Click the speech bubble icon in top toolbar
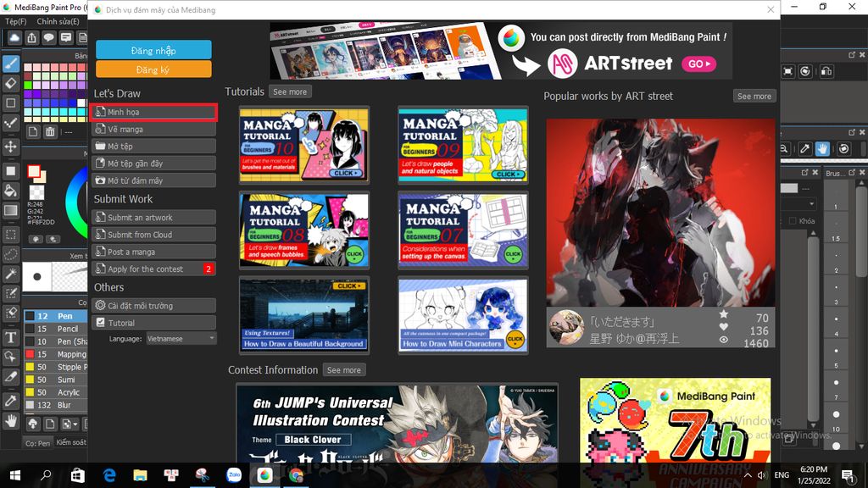Image resolution: width=868 pixels, height=488 pixels. tap(48, 37)
